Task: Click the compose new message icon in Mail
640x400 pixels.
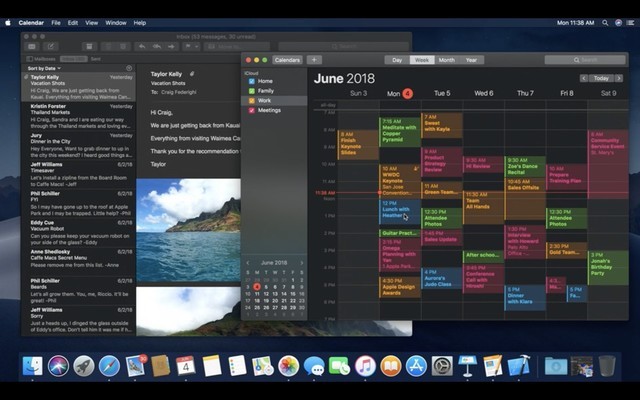Action: click(52, 46)
